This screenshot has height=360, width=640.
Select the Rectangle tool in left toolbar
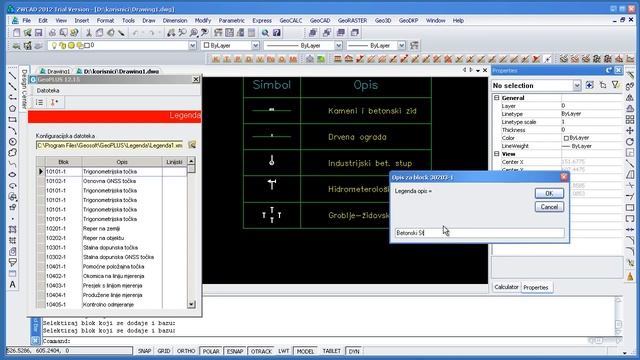pos(13,120)
